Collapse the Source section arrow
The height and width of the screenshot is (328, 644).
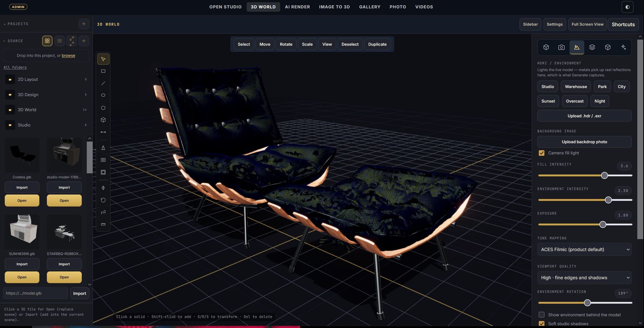click(x=4, y=41)
